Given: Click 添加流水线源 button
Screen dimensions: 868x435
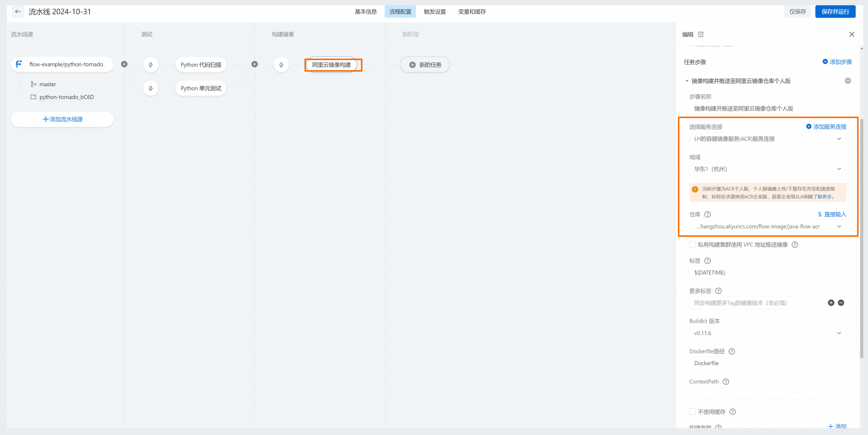Looking at the screenshot, I should click(x=62, y=119).
